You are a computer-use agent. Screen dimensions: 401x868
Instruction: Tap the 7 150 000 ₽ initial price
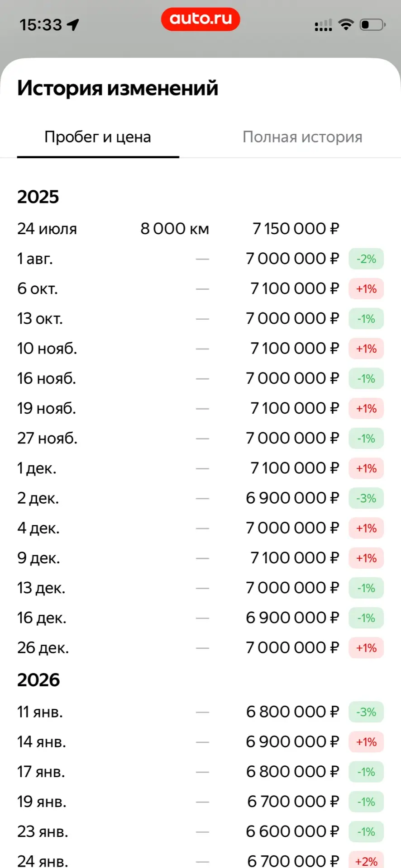[296, 229]
